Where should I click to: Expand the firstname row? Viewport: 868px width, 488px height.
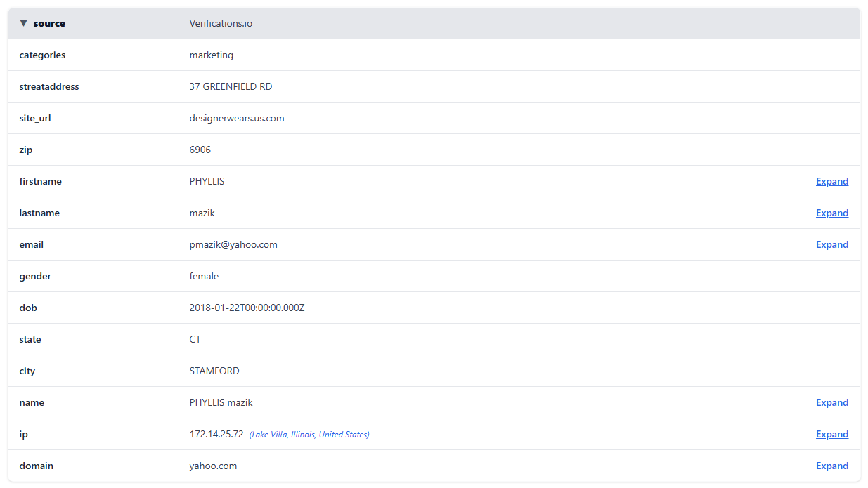831,181
